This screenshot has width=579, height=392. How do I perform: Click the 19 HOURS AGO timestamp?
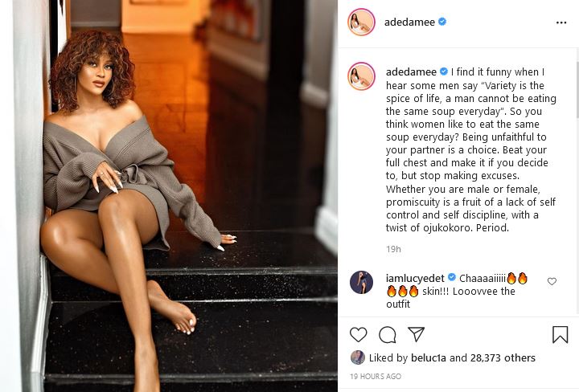pos(376,376)
